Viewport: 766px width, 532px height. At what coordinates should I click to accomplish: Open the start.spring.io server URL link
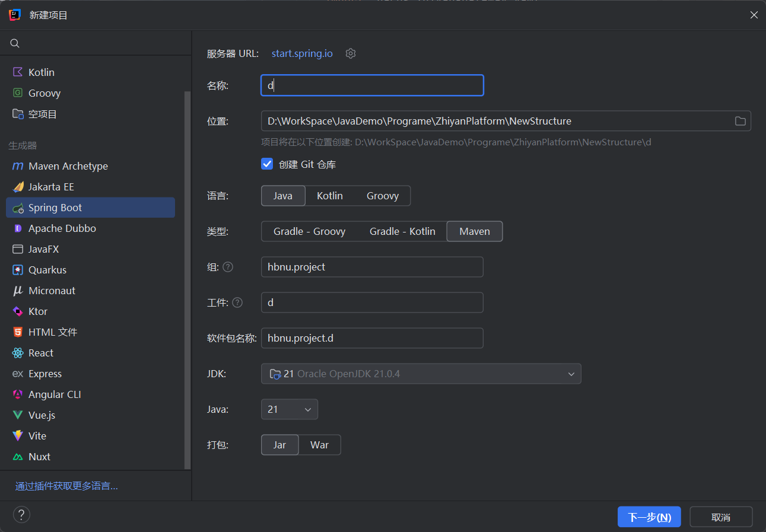pos(302,53)
